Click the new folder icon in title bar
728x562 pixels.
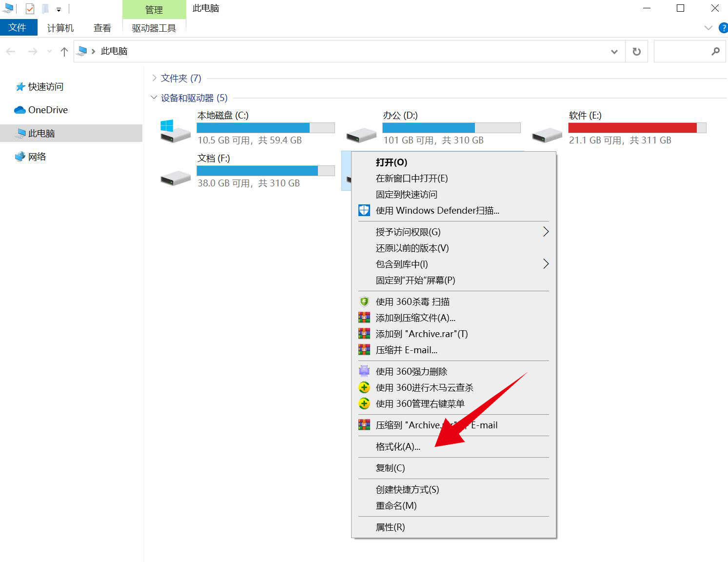(x=45, y=8)
